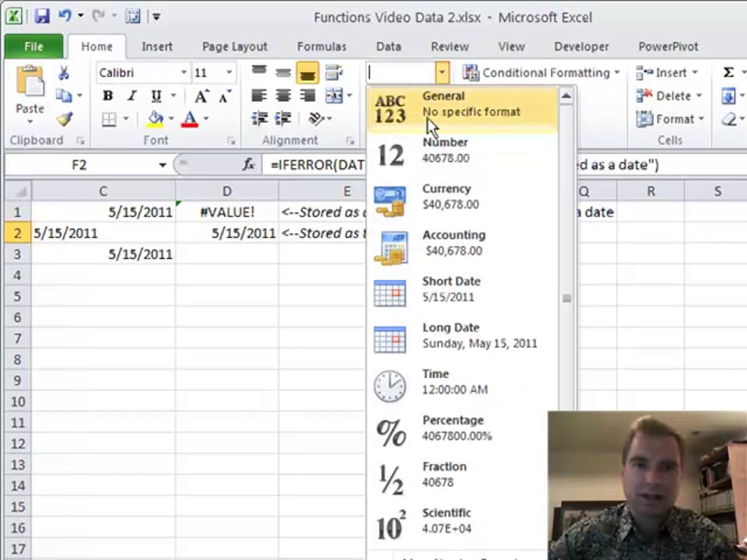Select Scientific format option
Image resolution: width=747 pixels, height=560 pixels.
coord(458,523)
